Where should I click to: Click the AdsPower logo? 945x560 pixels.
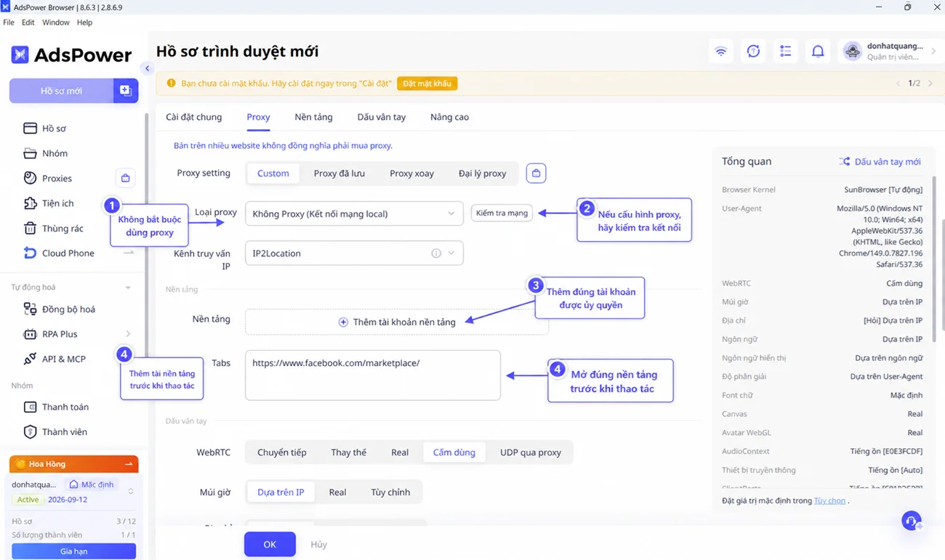71,54
